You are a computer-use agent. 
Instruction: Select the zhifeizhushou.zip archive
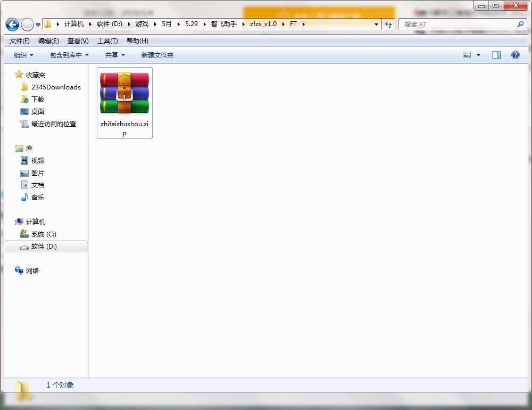coord(124,103)
